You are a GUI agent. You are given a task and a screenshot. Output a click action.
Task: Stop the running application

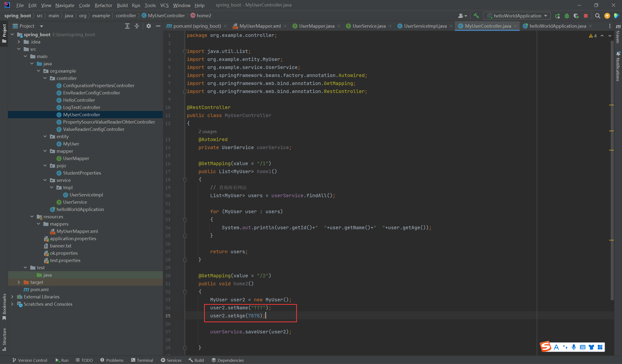586,16
